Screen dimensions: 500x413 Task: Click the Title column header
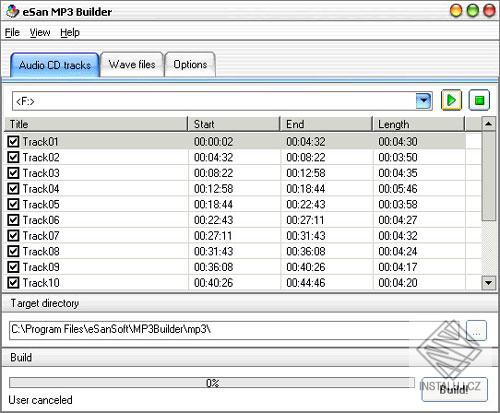pos(96,124)
